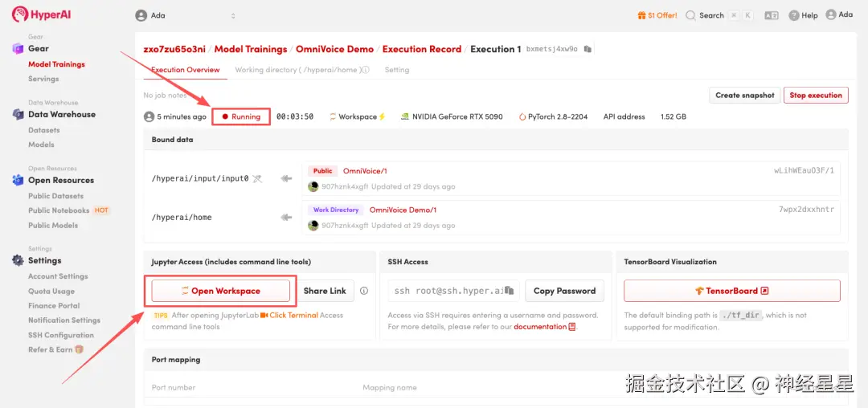Click the video camera icon near Click Terminal
Screen dimensions: 868x408
[264, 315]
